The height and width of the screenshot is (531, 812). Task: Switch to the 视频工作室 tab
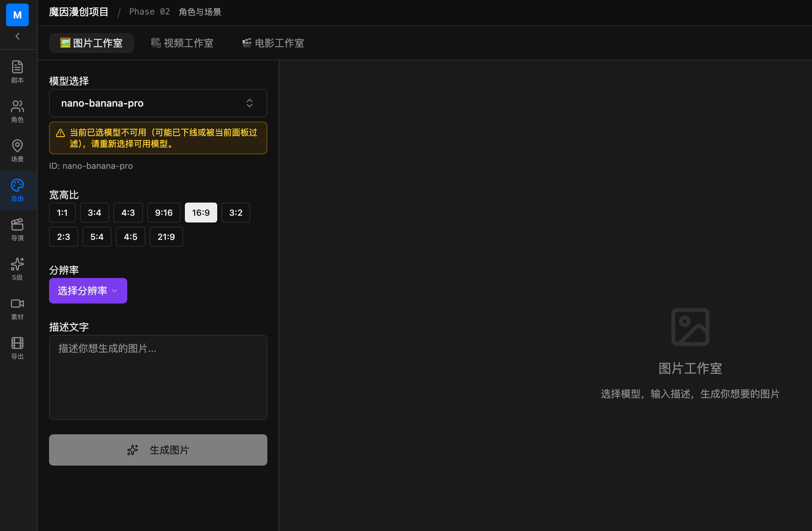[182, 43]
